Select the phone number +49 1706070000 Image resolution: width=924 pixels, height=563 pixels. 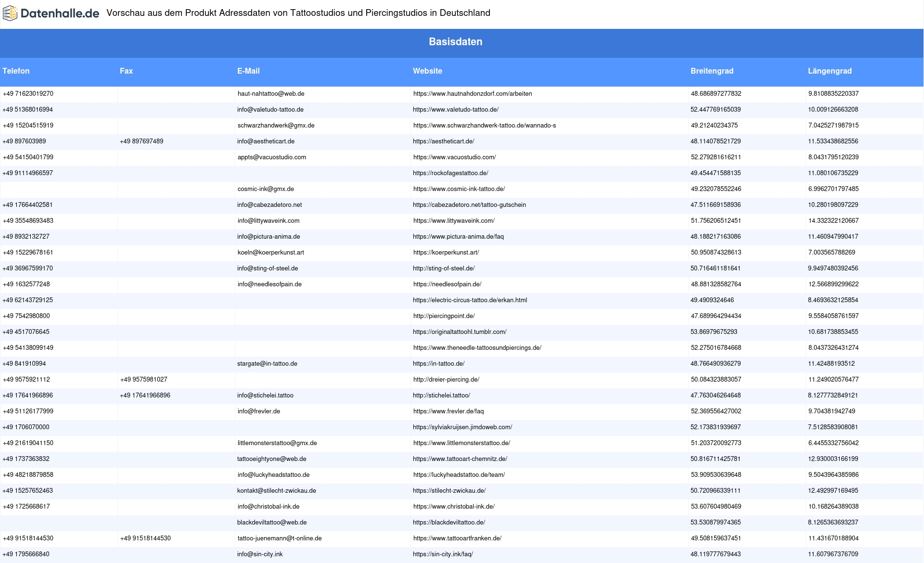(26, 427)
